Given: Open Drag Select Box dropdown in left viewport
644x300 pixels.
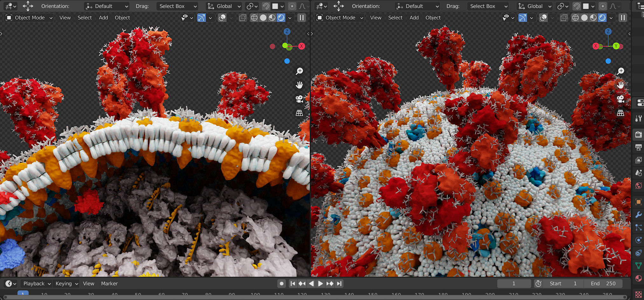Looking at the screenshot, I should (177, 6).
